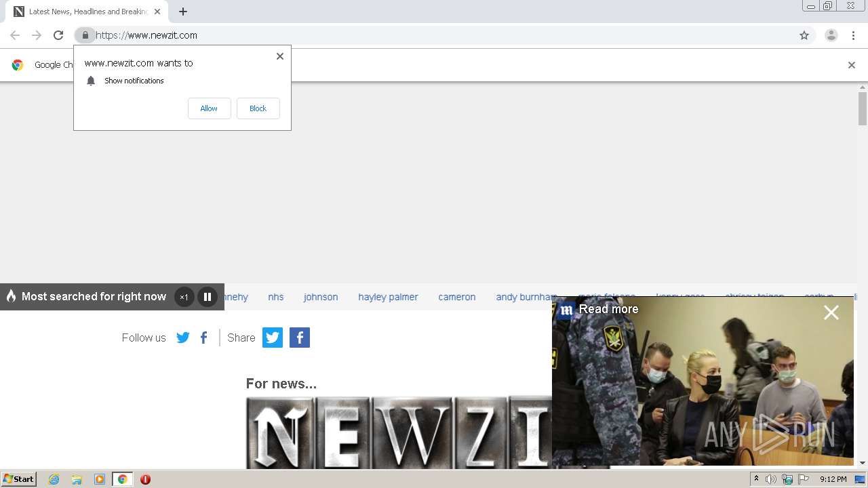Reload the page with the refresh icon
This screenshot has width=868, height=488.
tap(58, 35)
